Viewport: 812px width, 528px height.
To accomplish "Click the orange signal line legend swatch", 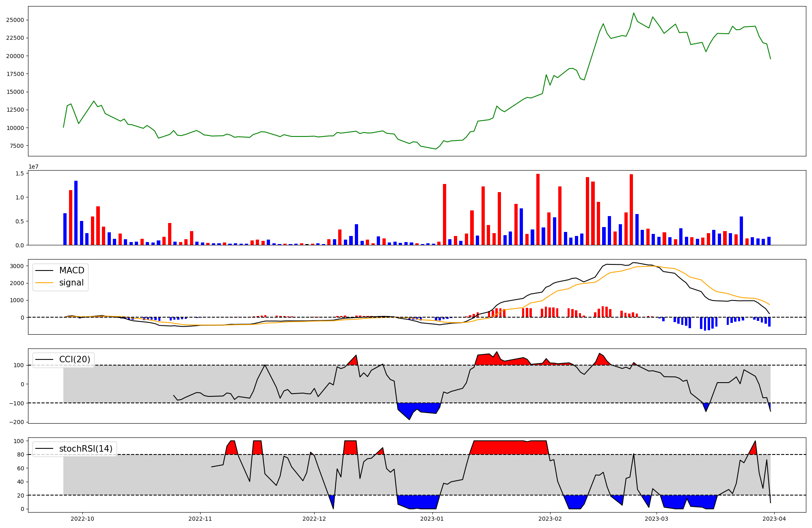I will pyautogui.click(x=45, y=283).
